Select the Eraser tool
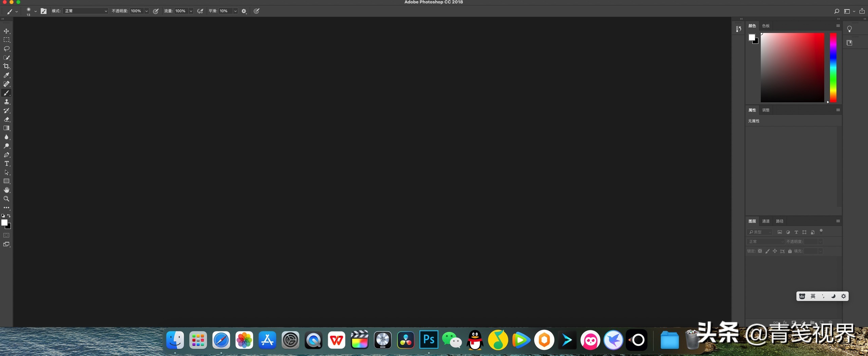This screenshot has width=868, height=356. (x=6, y=120)
